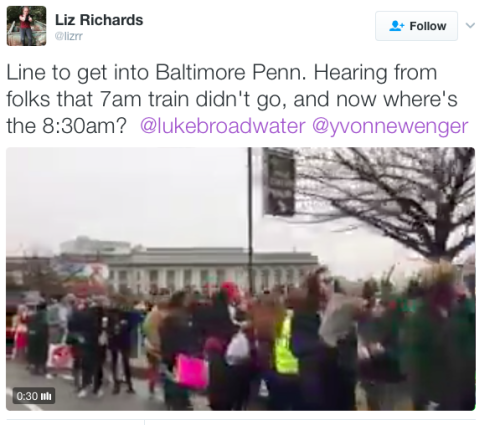Click the 0:30 video duration badge
The height and width of the screenshot is (425, 500).
coord(34,396)
